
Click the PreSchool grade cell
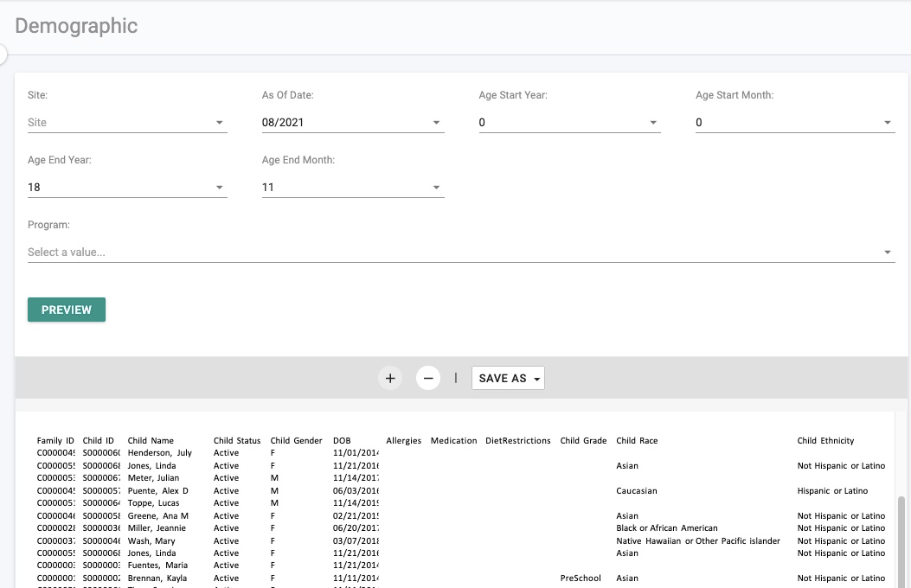click(x=581, y=578)
